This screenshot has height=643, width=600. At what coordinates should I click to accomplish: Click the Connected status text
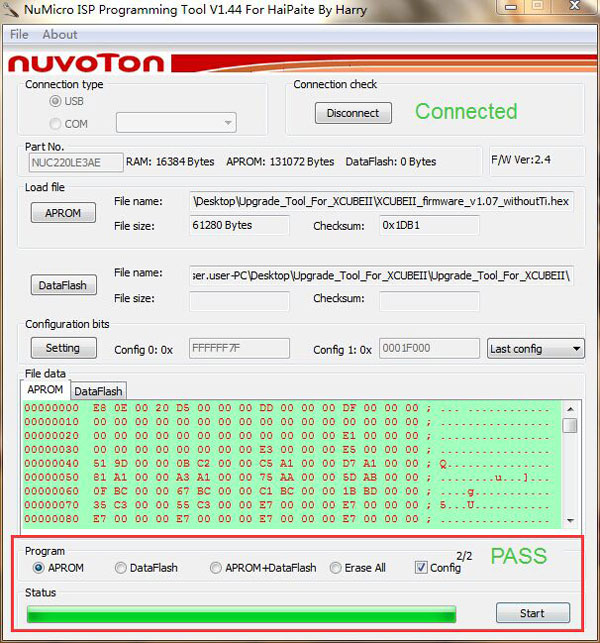pos(466,112)
